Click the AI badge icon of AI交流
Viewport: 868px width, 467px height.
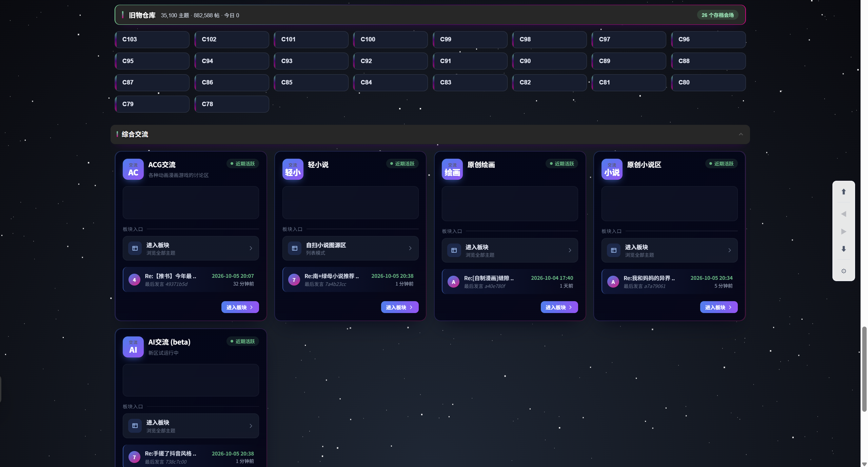(x=133, y=347)
